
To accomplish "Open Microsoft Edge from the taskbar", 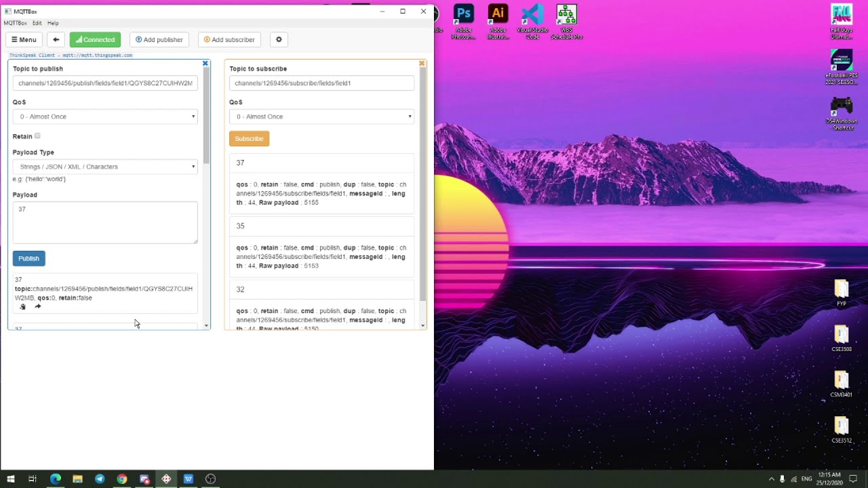I will (56, 479).
